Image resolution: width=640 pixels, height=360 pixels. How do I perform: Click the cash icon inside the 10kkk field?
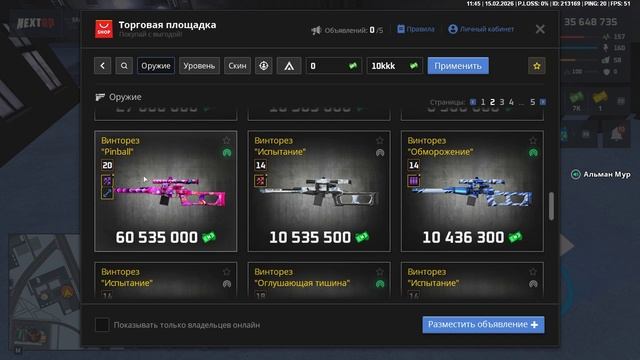point(414,66)
